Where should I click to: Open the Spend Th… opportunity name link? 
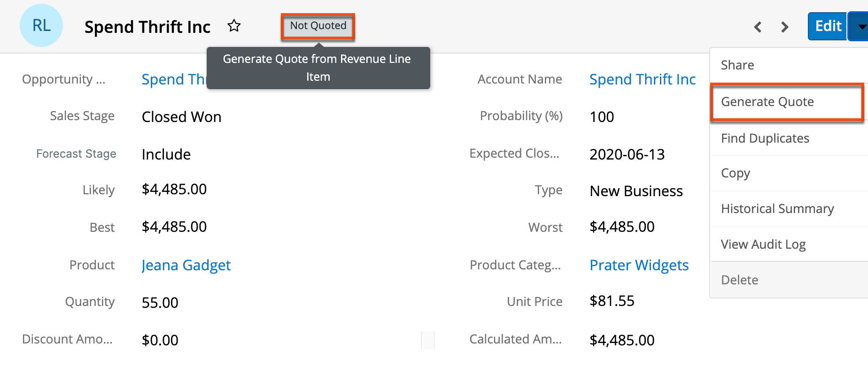point(173,79)
